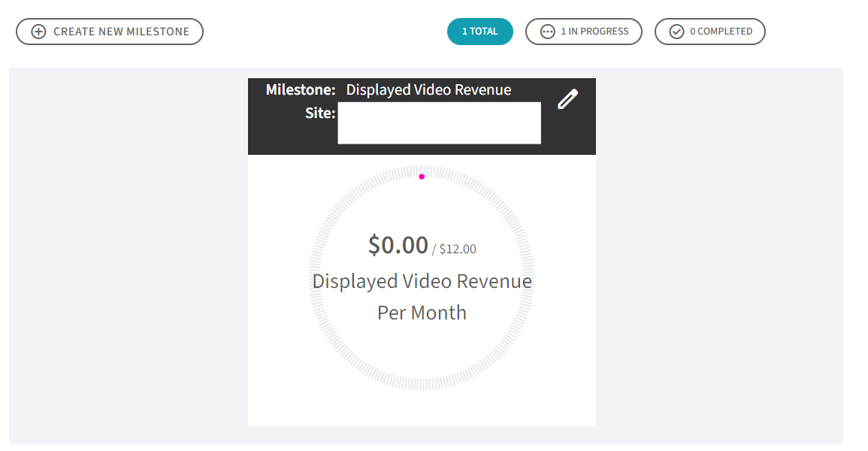Viewport: 868px width, 451px height.
Task: Click the $0.00 current revenue amount
Action: (398, 245)
